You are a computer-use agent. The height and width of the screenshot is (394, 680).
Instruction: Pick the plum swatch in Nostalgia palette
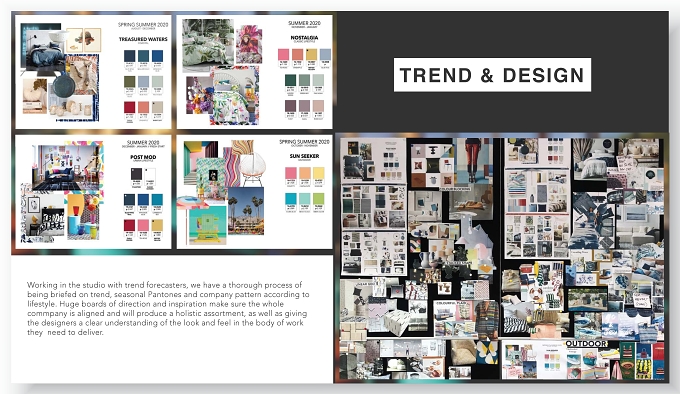(290, 106)
